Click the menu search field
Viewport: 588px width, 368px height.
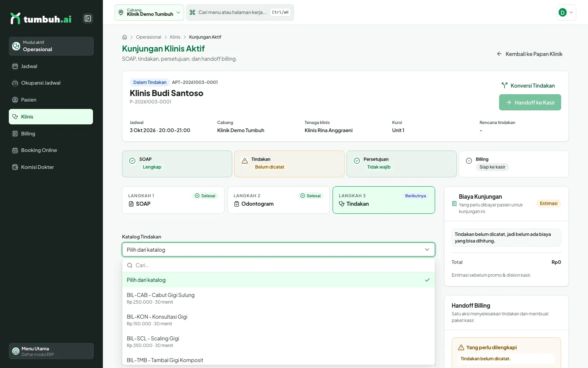240,13
